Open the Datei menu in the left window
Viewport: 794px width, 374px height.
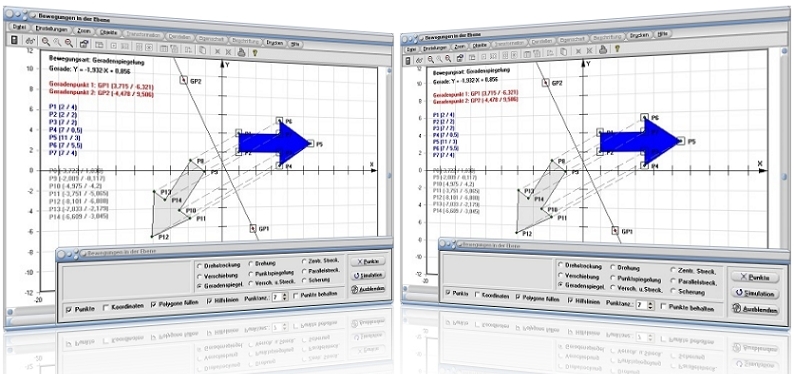click(20, 26)
